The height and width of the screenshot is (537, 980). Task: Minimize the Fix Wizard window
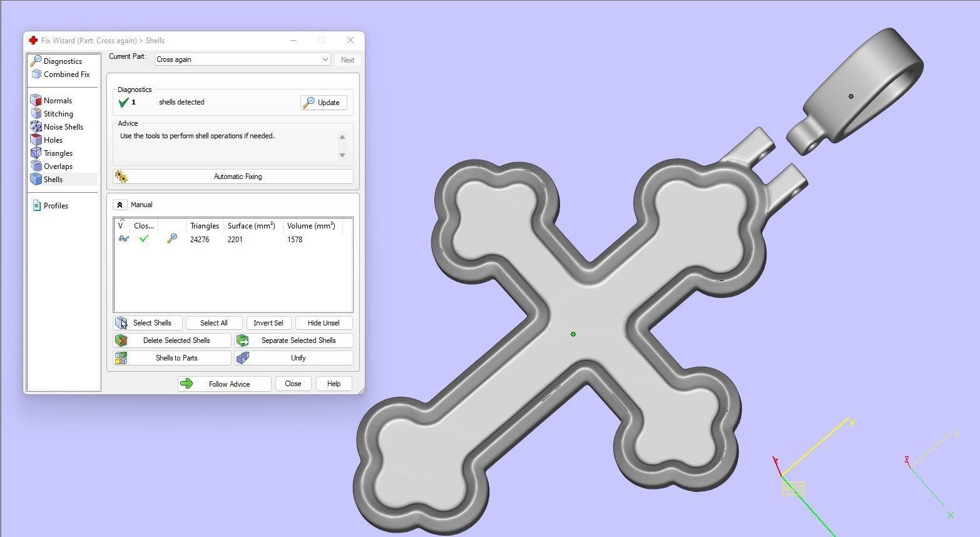293,40
